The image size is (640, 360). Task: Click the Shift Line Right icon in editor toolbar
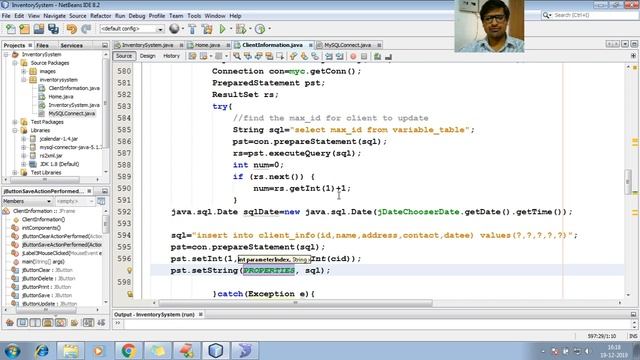pyautogui.click(x=339, y=56)
